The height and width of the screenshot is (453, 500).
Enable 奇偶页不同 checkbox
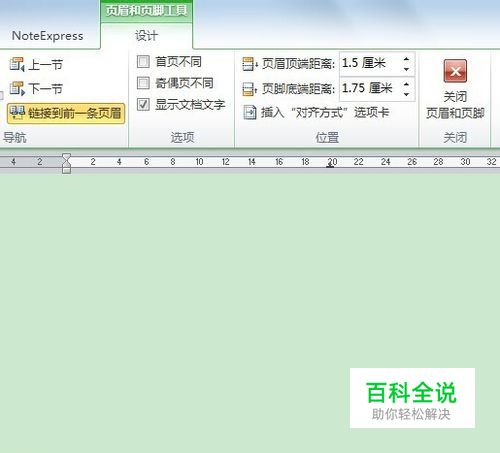(x=143, y=83)
